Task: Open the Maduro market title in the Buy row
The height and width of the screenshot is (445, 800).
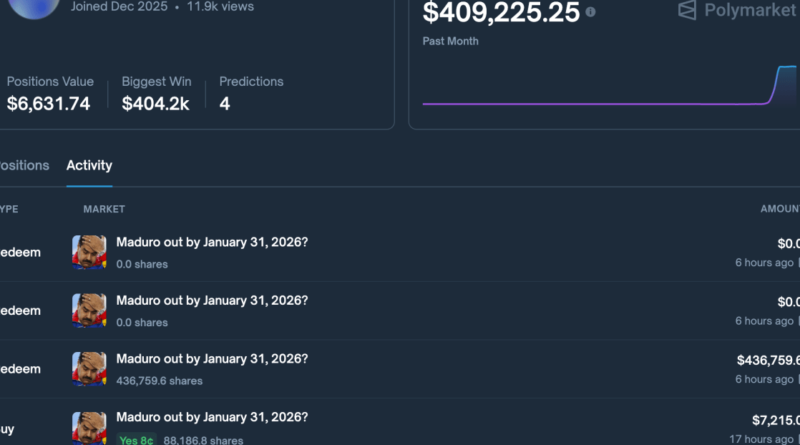Action: (212, 417)
